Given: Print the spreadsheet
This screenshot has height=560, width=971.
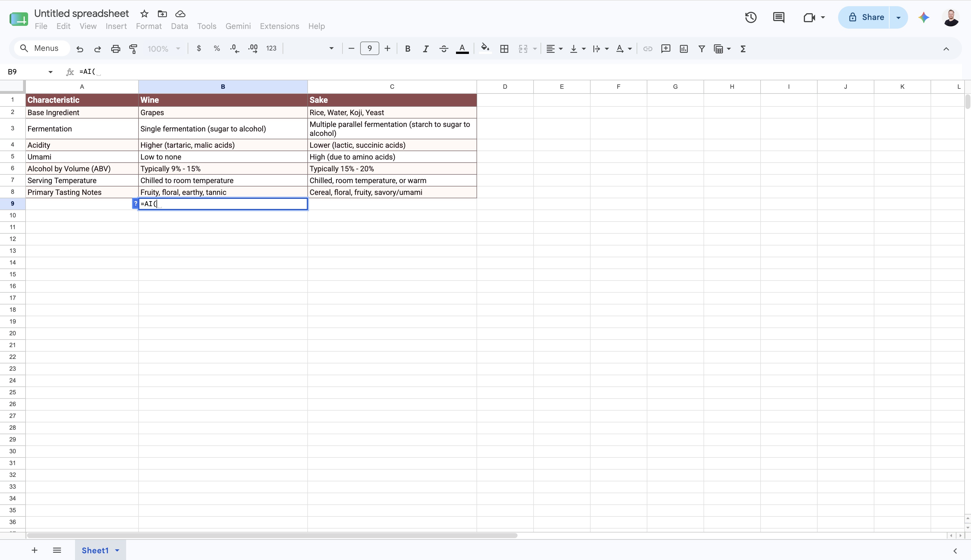Looking at the screenshot, I should coord(115,49).
